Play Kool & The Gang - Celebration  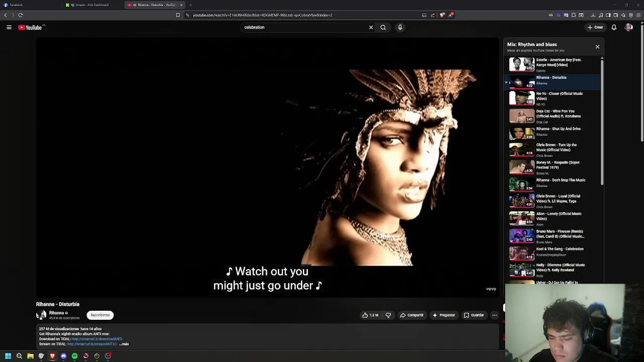point(553,252)
